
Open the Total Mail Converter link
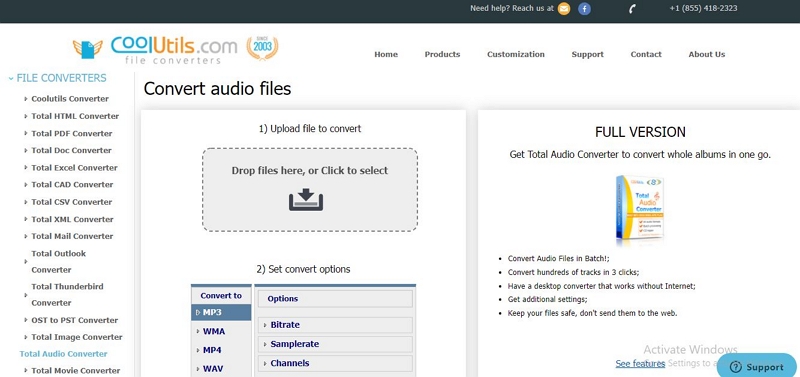click(72, 236)
